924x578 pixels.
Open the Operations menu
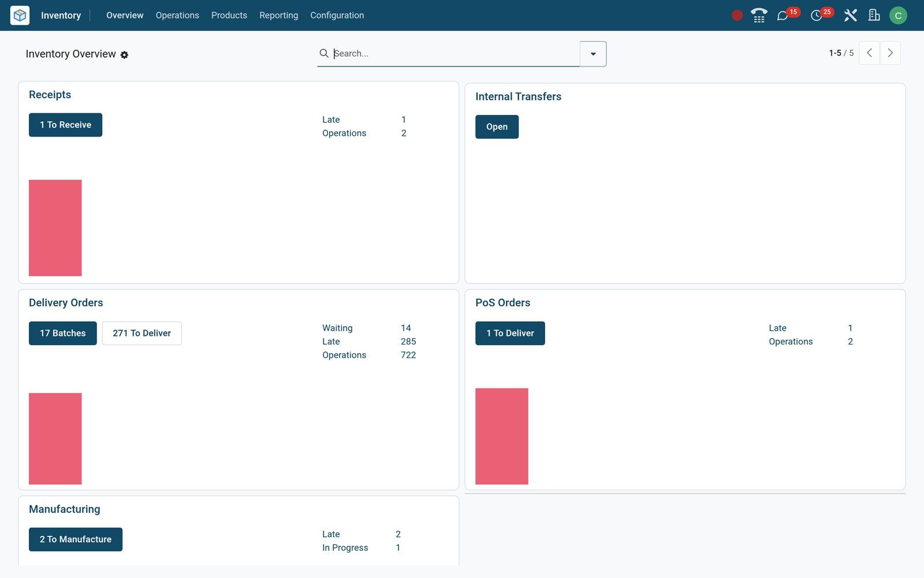tap(177, 16)
